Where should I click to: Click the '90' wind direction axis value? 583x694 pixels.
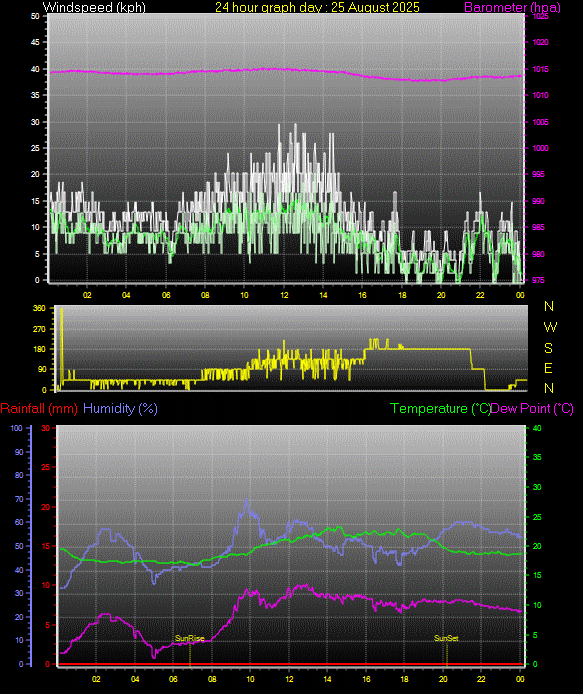click(x=42, y=369)
